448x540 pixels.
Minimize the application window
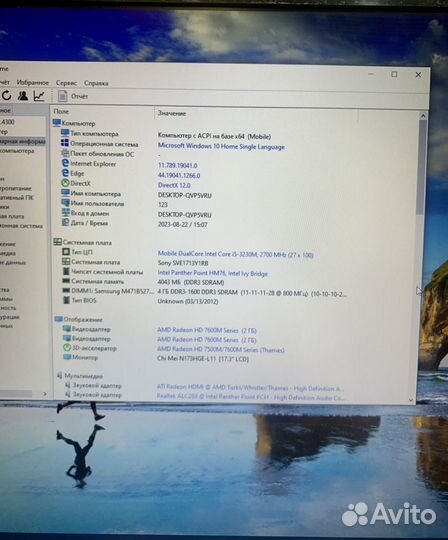click(x=371, y=74)
